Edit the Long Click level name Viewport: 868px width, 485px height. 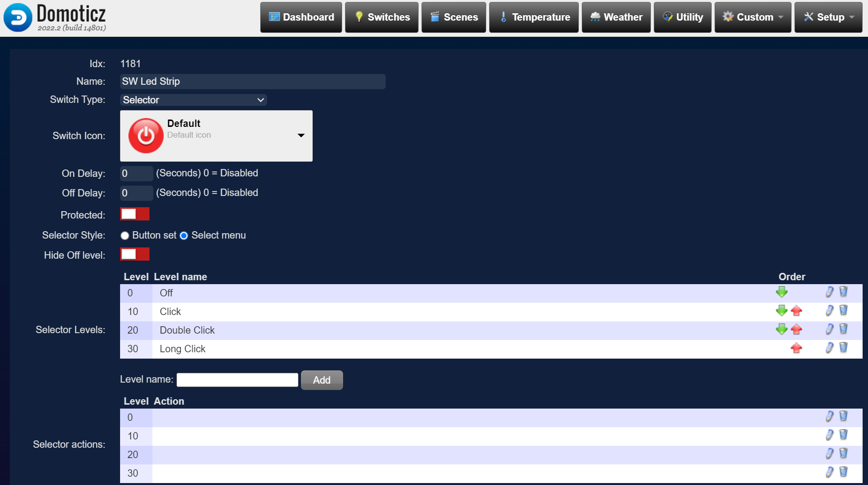(x=829, y=348)
